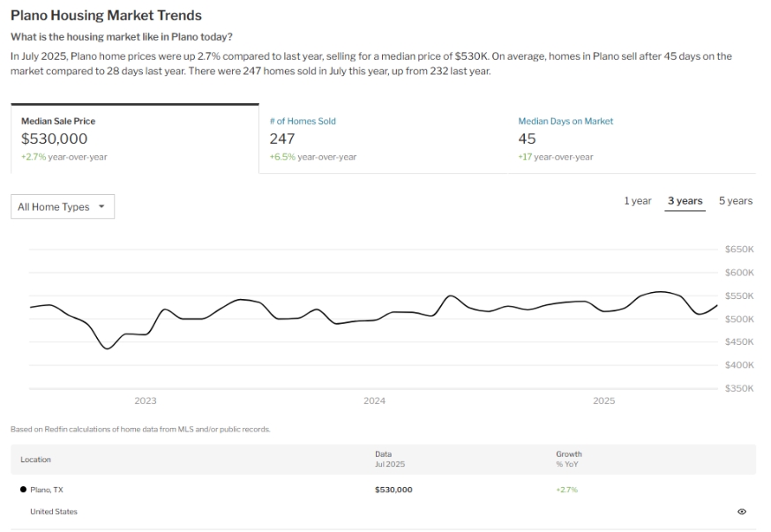This screenshot has width=771, height=532.
Task: Switch to the # of Homes Sold tab
Action: [382, 139]
